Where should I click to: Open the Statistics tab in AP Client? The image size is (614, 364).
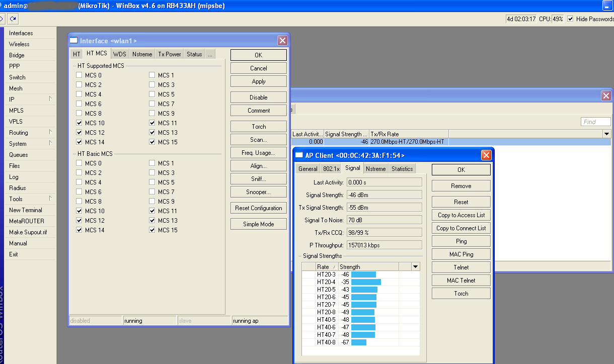point(402,169)
